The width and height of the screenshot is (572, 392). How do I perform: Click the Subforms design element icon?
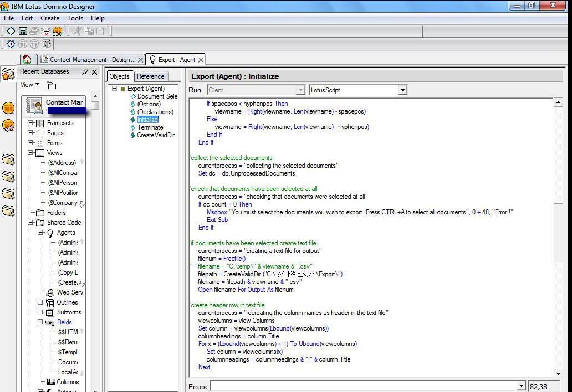(x=50, y=313)
